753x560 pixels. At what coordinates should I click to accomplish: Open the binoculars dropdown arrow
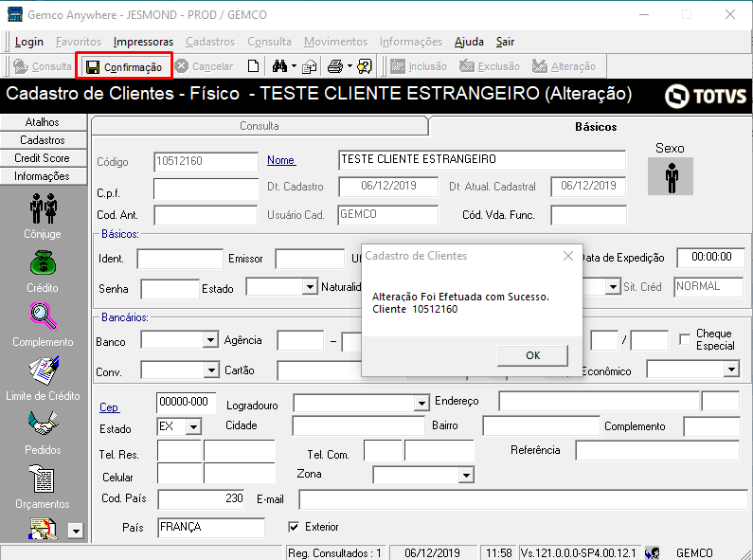coord(294,66)
